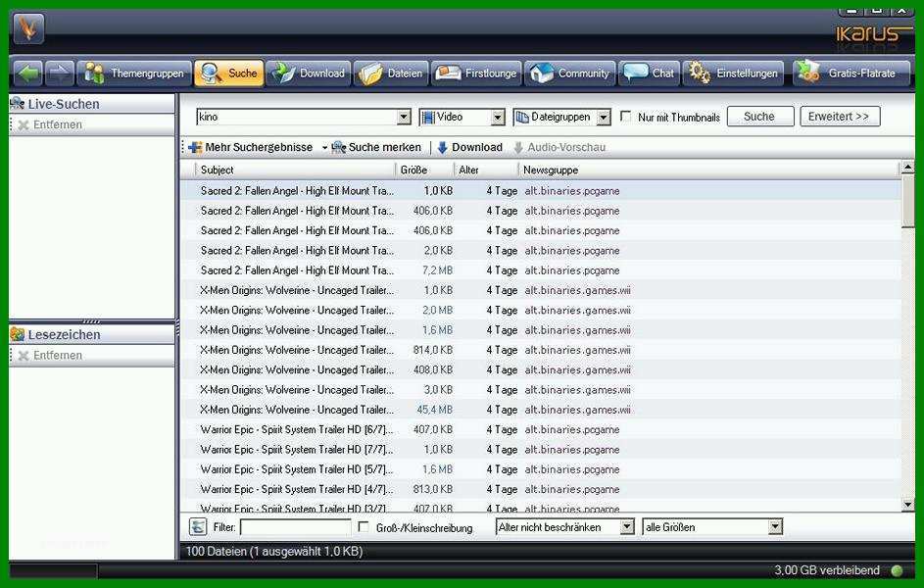Open Einstellungen settings
This screenshot has height=588, width=924.
pyautogui.click(x=733, y=73)
